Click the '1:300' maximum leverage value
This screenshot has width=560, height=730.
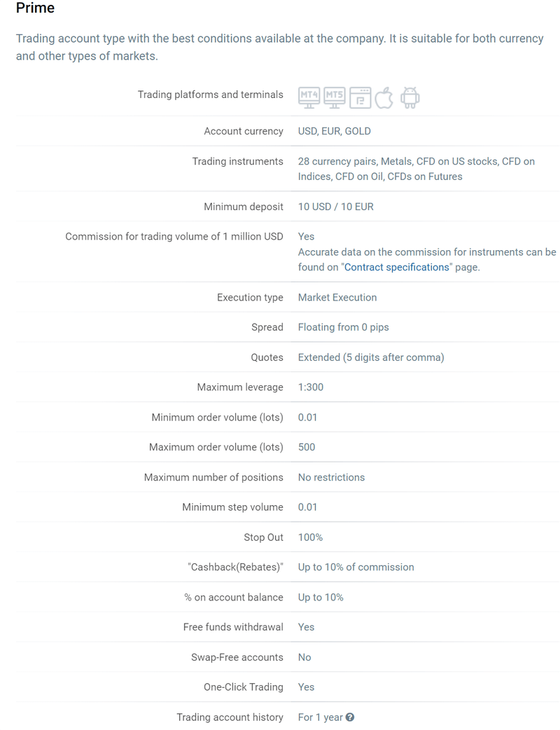pyautogui.click(x=311, y=387)
